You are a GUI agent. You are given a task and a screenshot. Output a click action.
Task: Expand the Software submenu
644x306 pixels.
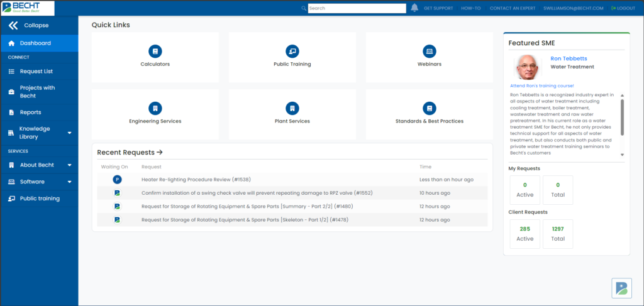(x=69, y=182)
